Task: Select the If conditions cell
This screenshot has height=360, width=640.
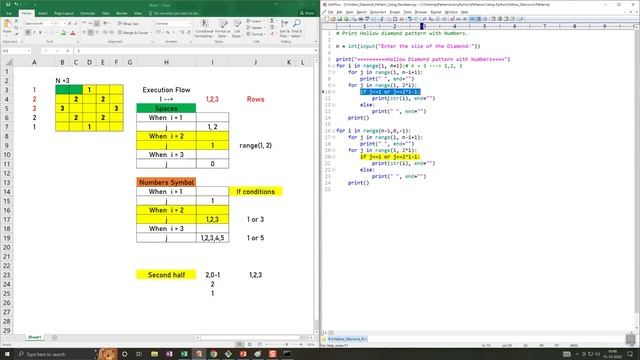Action: (x=256, y=191)
